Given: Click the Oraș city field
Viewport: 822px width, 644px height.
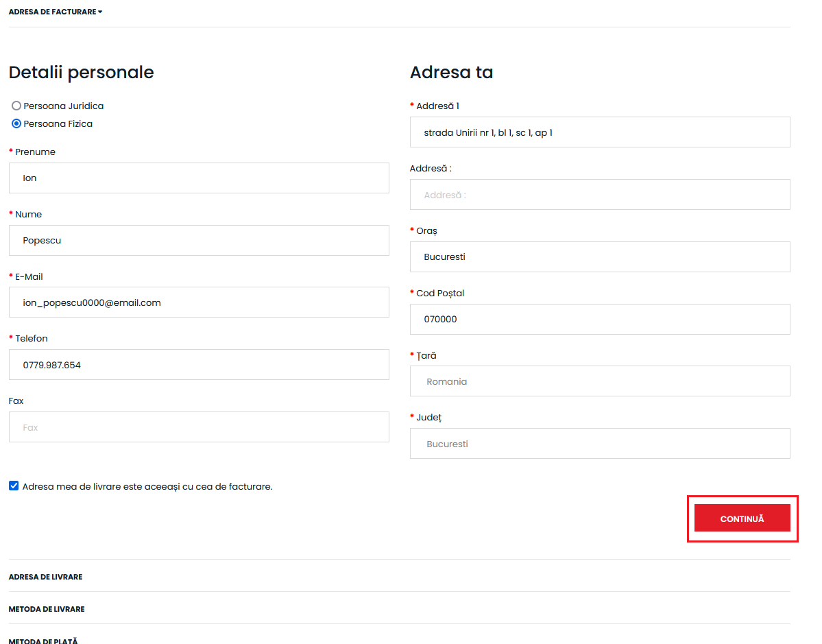Looking at the screenshot, I should pyautogui.click(x=599, y=257).
